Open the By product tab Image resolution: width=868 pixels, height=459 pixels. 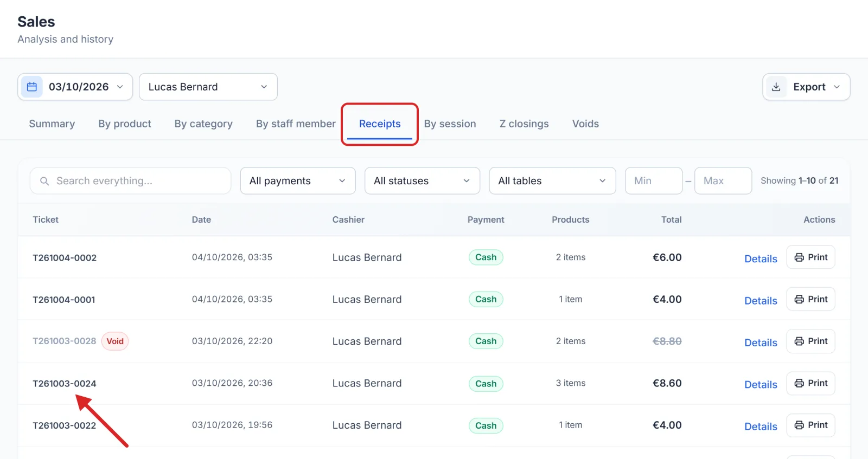click(125, 124)
